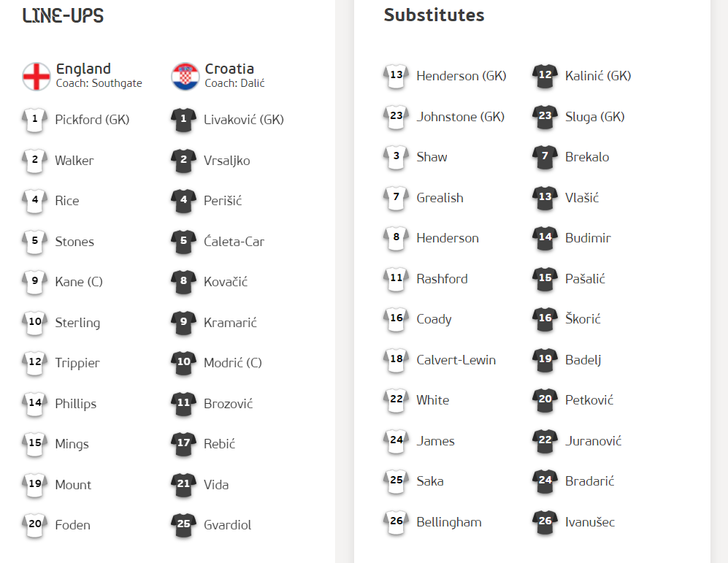Viewport: 728px width, 563px height.
Task: Select Rashford from England substitutes
Action: (442, 279)
